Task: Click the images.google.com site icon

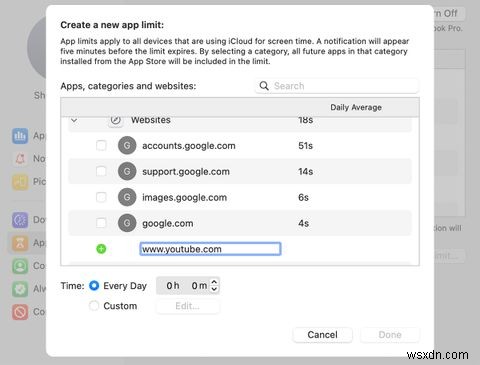Action: 127,197
